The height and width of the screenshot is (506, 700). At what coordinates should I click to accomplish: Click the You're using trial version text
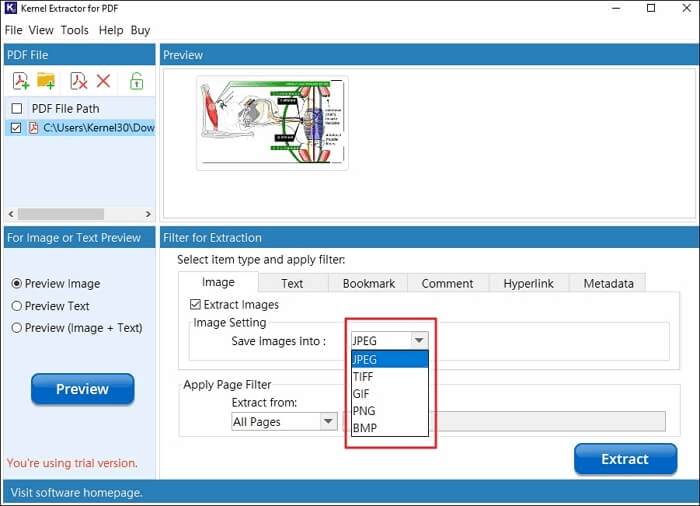coord(72,463)
